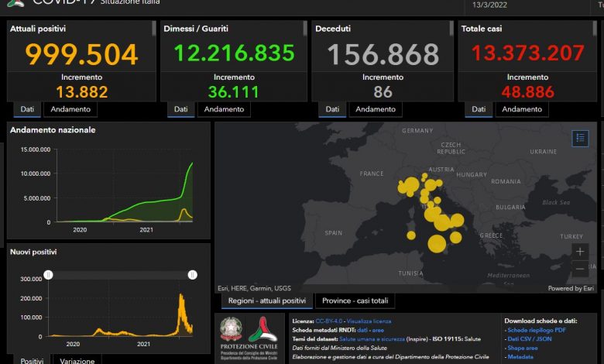Open the Dati CSV / JSON link
604x364 pixels.
[x=530, y=339]
